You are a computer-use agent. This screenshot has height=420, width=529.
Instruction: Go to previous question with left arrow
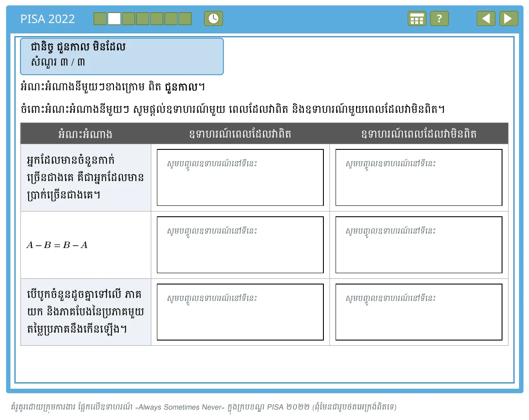pyautogui.click(x=486, y=19)
